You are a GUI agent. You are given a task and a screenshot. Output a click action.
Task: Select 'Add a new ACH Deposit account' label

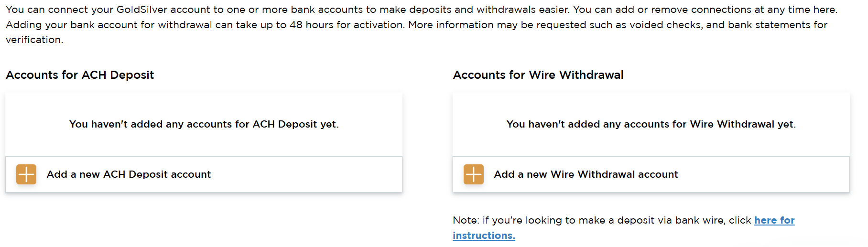129,174
